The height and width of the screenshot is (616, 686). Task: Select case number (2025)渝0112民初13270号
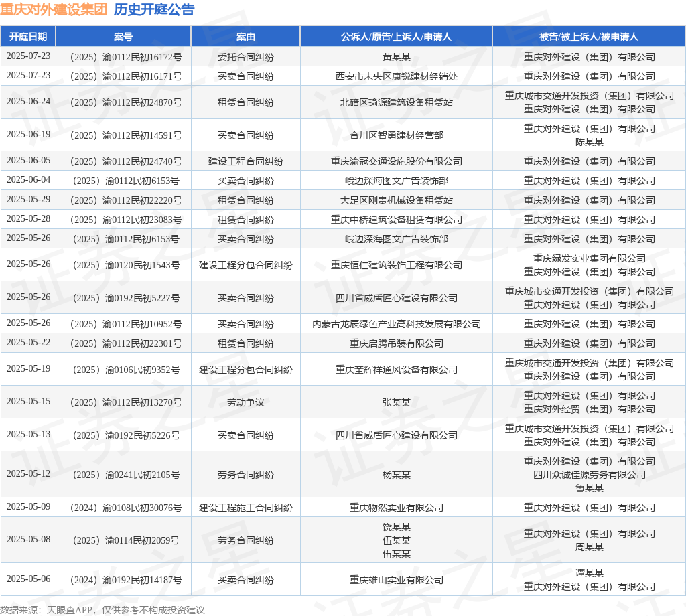pyautogui.click(x=126, y=402)
